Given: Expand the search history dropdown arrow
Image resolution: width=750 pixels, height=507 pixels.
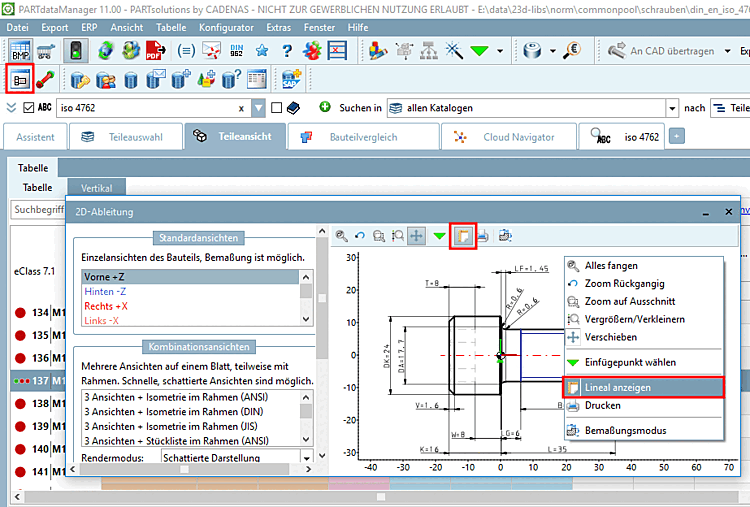Looking at the screenshot, I should pos(259,108).
